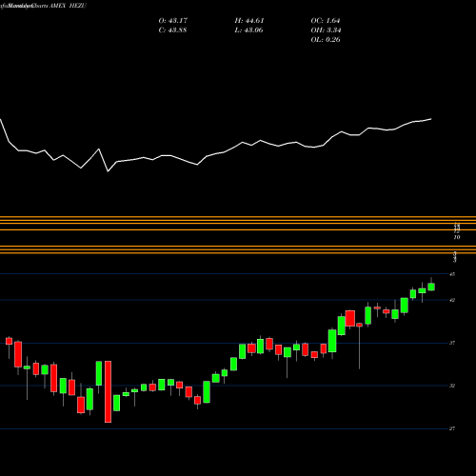The image size is (476, 476).
Task: Select the 'OH: 3.34' readout
Action: tap(326, 30)
